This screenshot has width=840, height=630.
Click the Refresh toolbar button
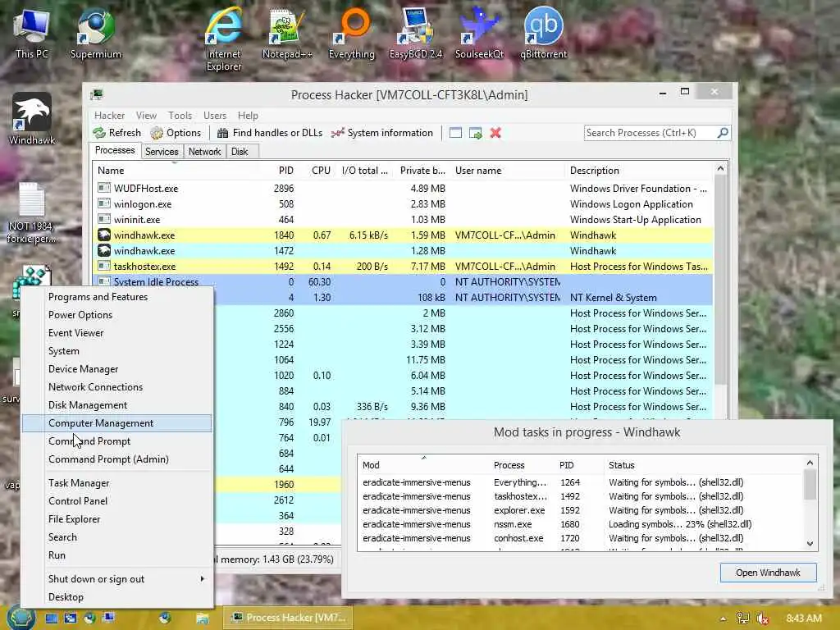(117, 133)
